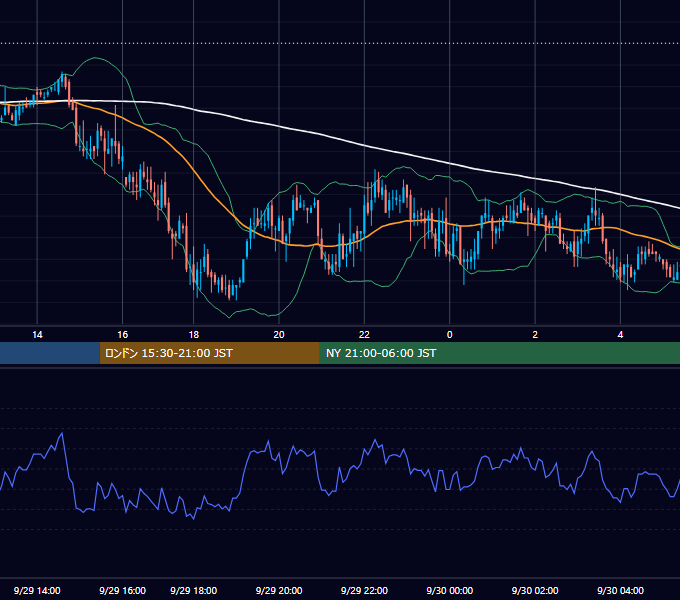This screenshot has width=680, height=600.
Task: Click the 9/30 02:00 date label
Action: tap(535, 590)
